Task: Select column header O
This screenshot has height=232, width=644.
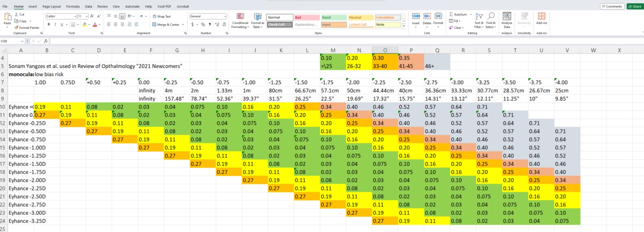Action: pyautogui.click(x=385, y=50)
